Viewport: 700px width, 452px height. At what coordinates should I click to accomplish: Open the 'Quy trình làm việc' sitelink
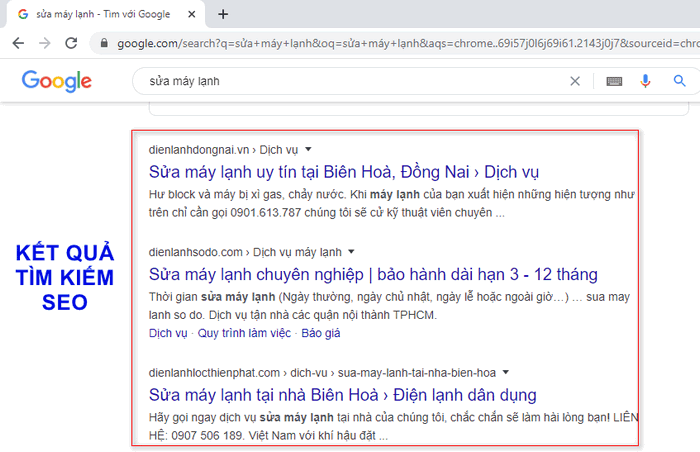tap(244, 333)
